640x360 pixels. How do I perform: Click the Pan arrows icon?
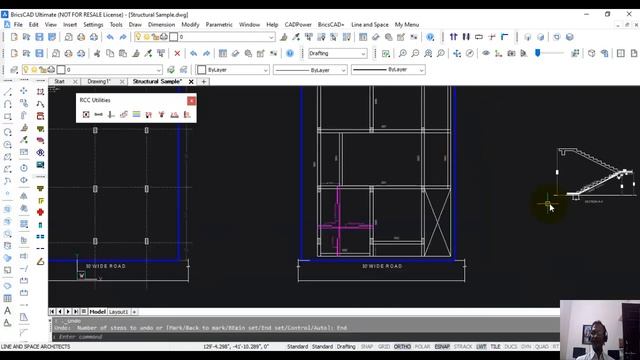457,53
